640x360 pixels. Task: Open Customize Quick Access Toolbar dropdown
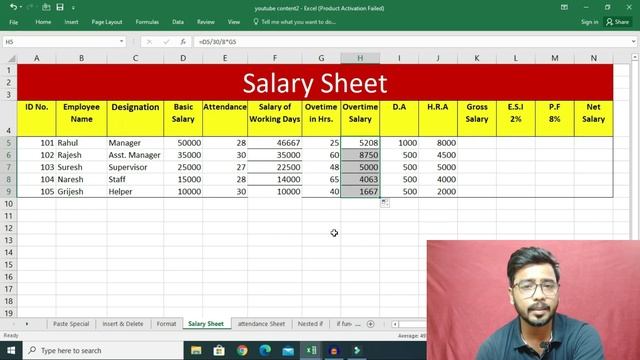73,7
